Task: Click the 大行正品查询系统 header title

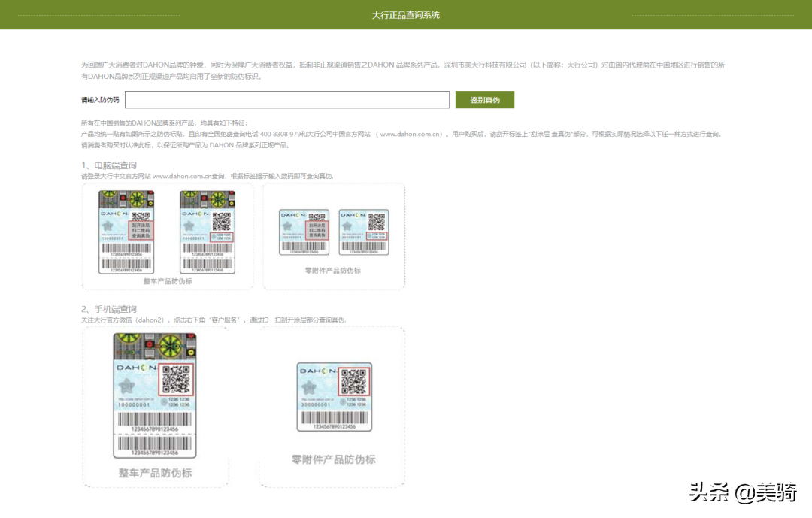Action: (x=406, y=15)
